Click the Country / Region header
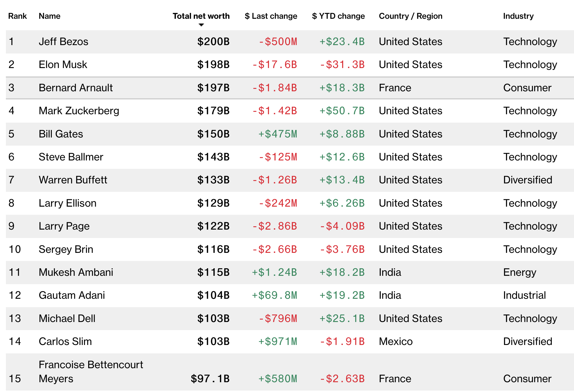Screen dimensions: 574x392 click(x=410, y=16)
